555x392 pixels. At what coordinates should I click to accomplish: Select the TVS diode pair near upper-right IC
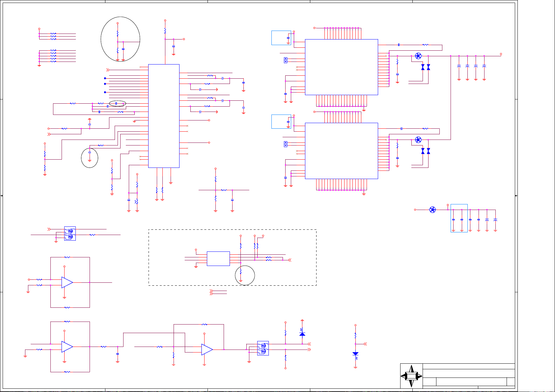(x=426, y=67)
